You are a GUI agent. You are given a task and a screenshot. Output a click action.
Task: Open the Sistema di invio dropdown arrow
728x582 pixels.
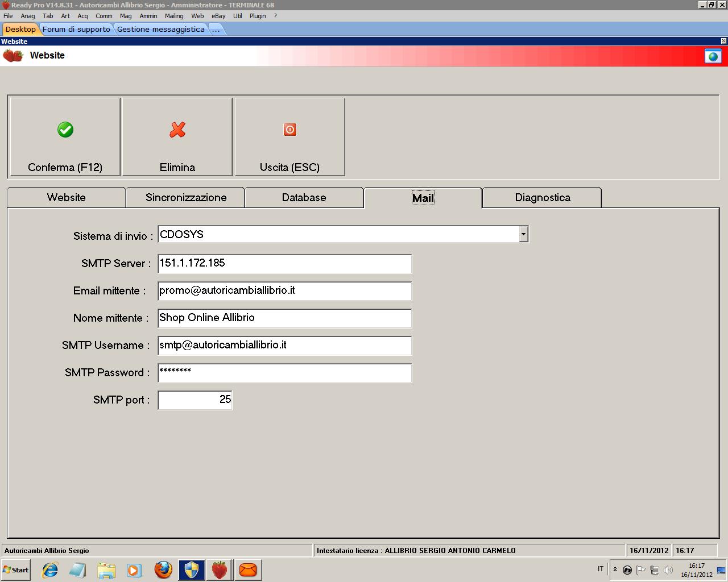[523, 234]
